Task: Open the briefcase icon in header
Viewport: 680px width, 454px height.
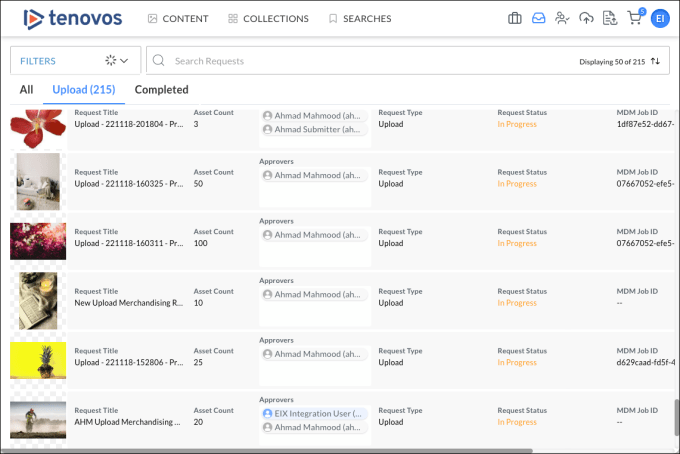Action: (x=515, y=18)
